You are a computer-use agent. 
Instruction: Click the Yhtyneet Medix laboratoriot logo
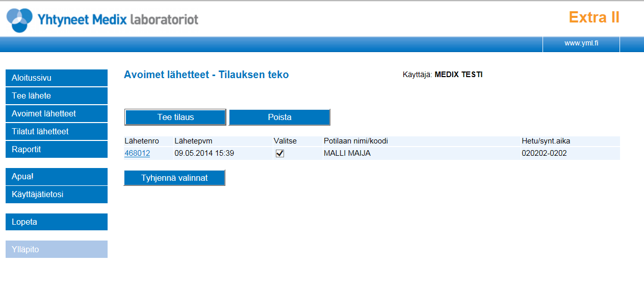pyautogui.click(x=102, y=20)
